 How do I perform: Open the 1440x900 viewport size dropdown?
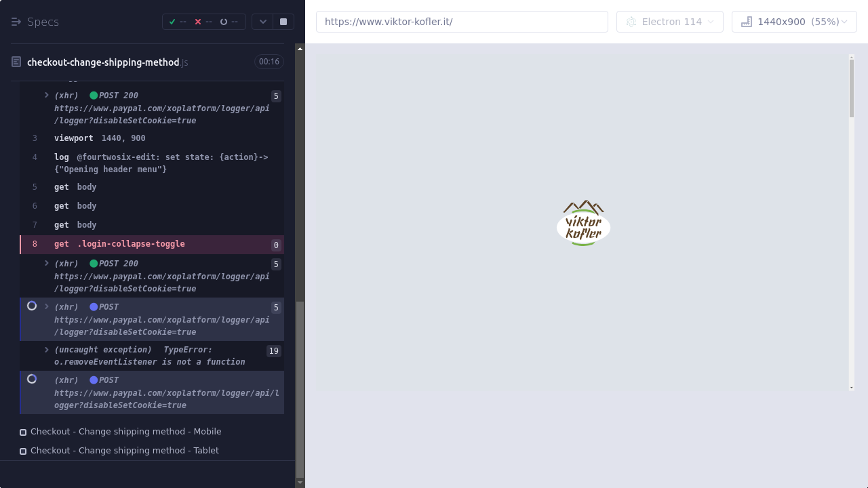(794, 22)
